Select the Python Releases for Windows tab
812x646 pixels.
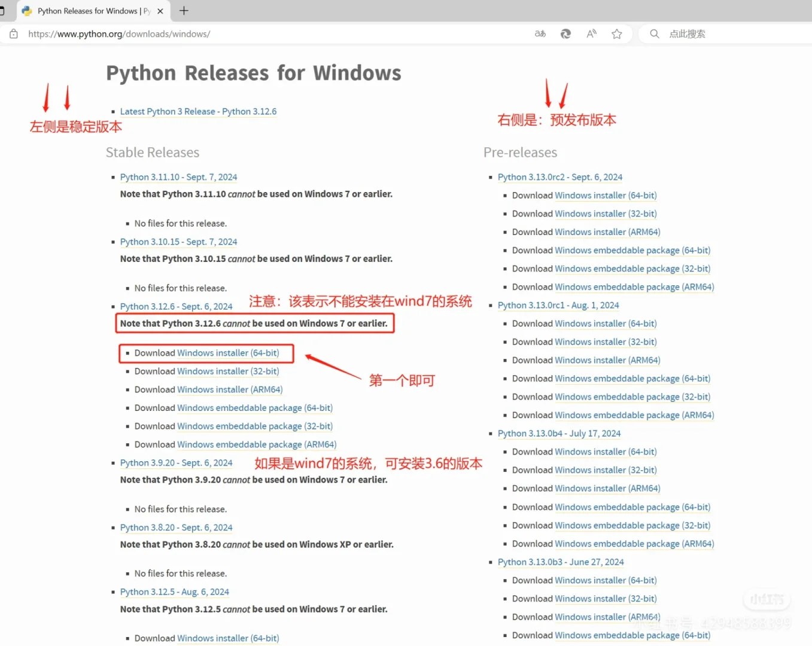tap(90, 10)
